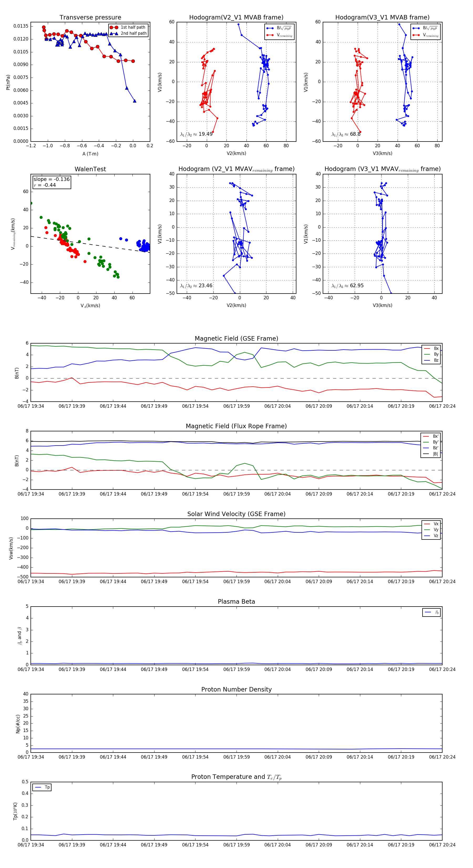The width and height of the screenshot is (473, 868).
Task: Select V_remaining legend entry in V2_V1 MVAB hodogram
Action: (279, 35)
